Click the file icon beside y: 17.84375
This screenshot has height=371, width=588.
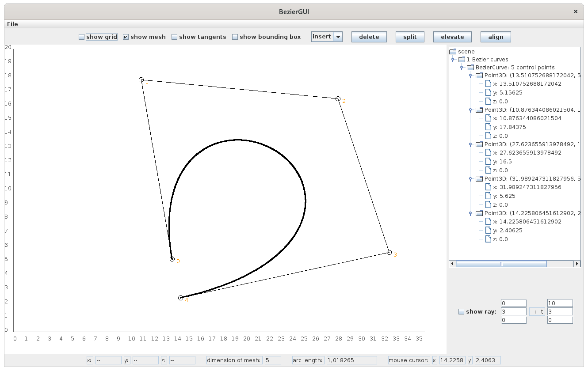488,127
